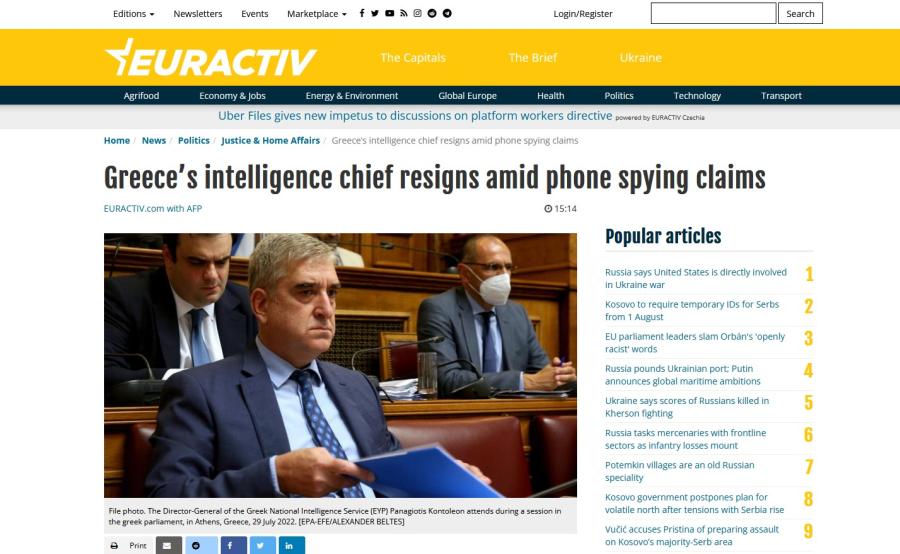Image resolution: width=900 pixels, height=554 pixels.
Task: Share article on Twitter below photo
Action: pos(262,545)
